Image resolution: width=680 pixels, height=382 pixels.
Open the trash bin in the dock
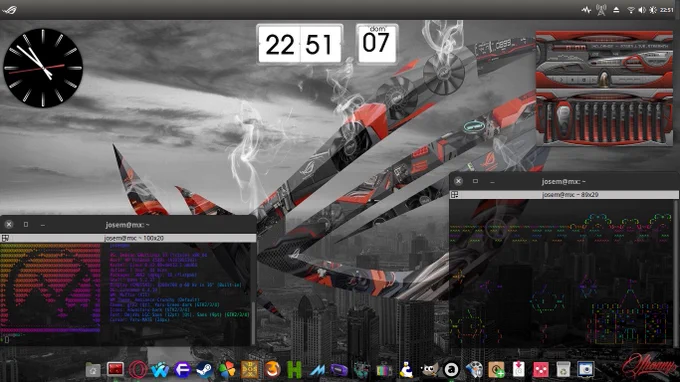click(563, 370)
